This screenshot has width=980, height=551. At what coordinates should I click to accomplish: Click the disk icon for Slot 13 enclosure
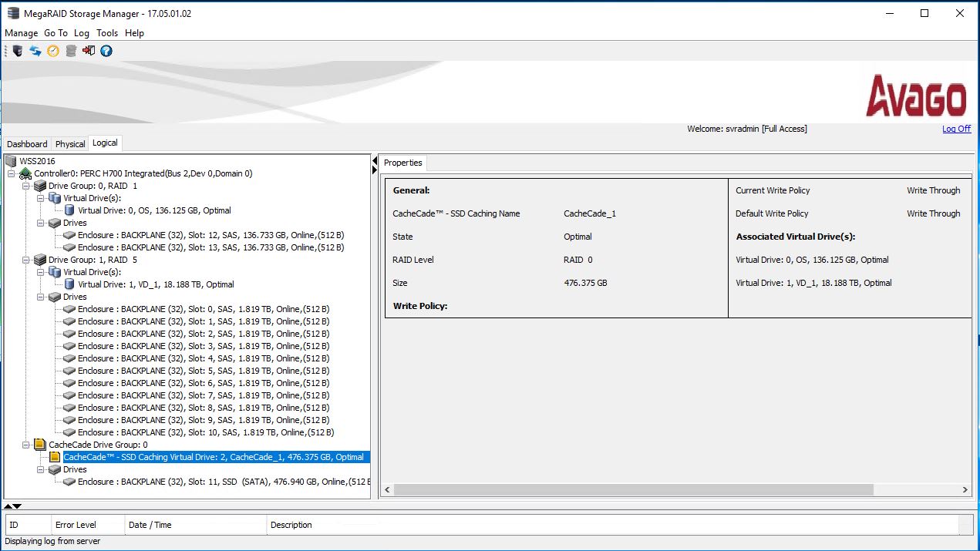click(69, 247)
